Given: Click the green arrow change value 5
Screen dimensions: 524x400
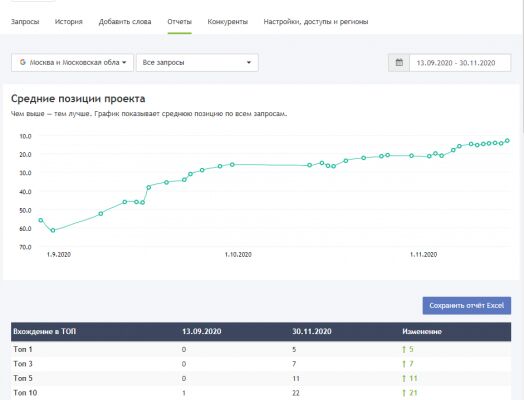Looking at the screenshot, I should pos(408,350).
